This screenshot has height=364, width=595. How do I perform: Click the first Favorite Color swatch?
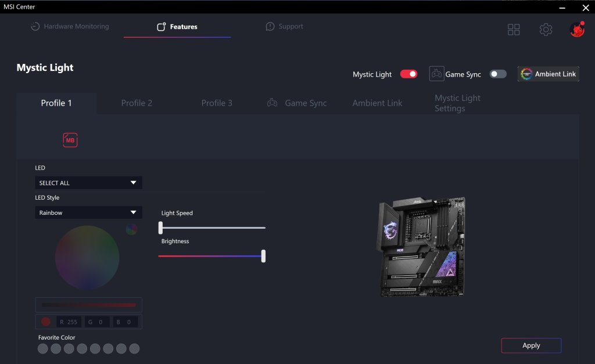(43, 348)
